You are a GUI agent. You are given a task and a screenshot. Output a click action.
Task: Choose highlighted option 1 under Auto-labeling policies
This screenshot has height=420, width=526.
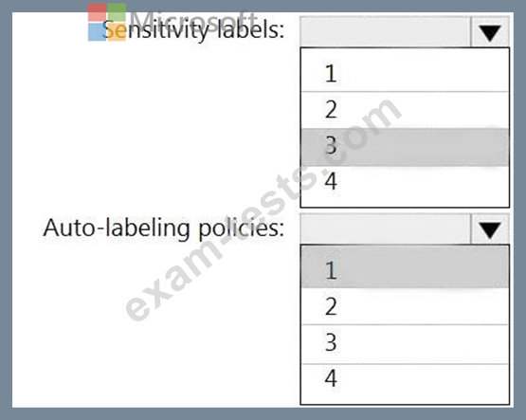point(405,267)
